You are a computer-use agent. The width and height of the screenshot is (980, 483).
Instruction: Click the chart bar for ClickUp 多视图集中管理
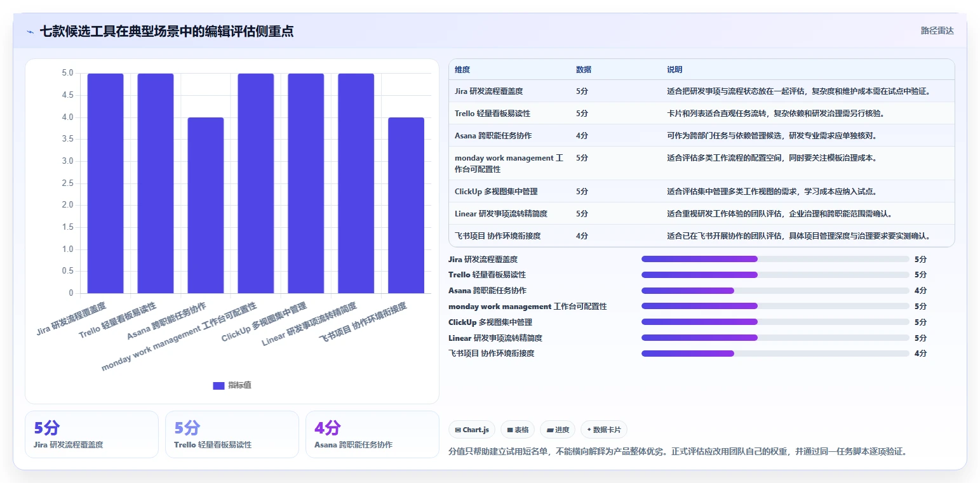[306, 183]
